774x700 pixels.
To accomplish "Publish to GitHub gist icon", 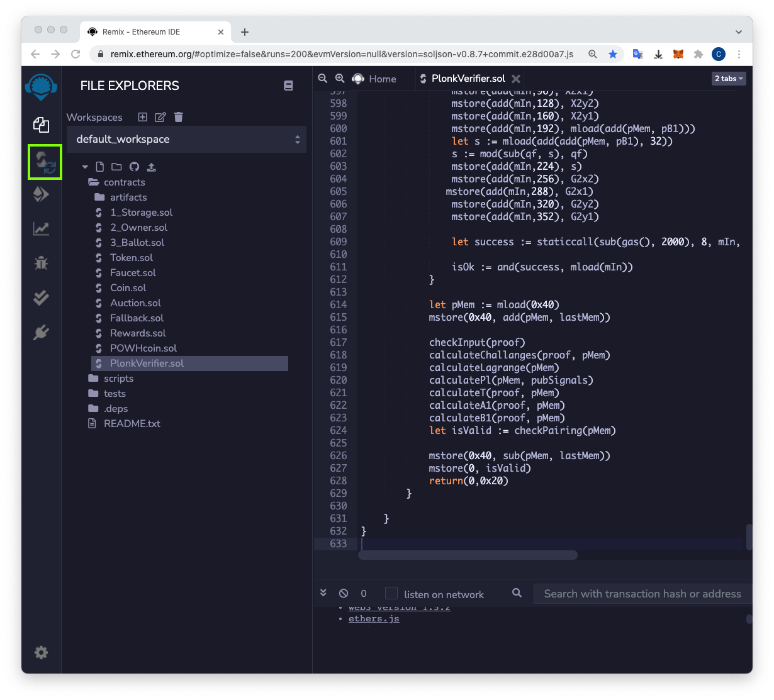I will tap(134, 167).
